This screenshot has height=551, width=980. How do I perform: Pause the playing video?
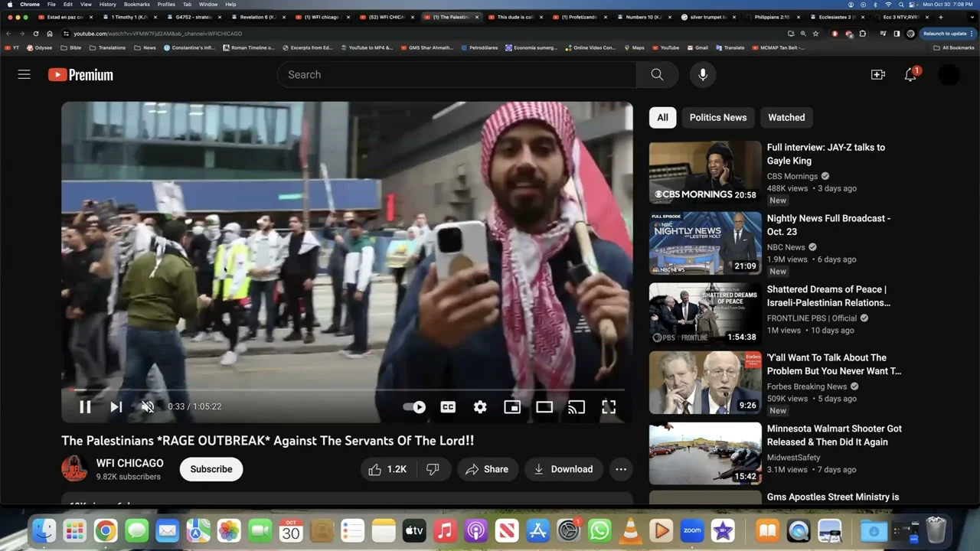pos(85,407)
